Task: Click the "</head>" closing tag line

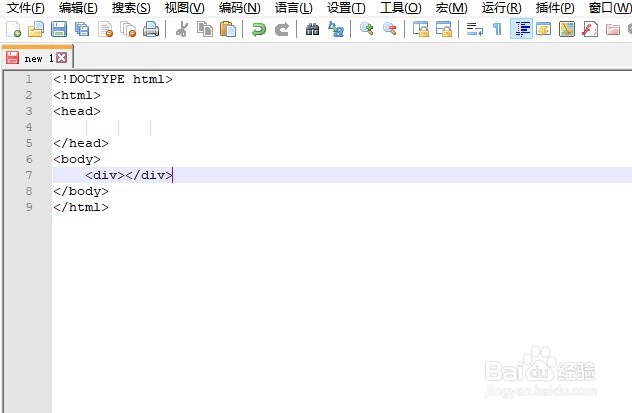Action: 81,143
